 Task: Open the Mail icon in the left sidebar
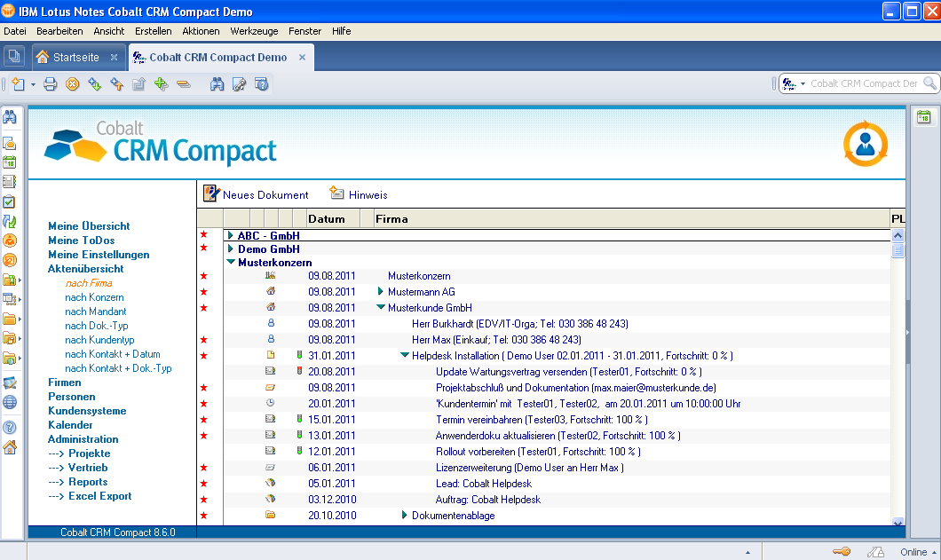[10, 143]
